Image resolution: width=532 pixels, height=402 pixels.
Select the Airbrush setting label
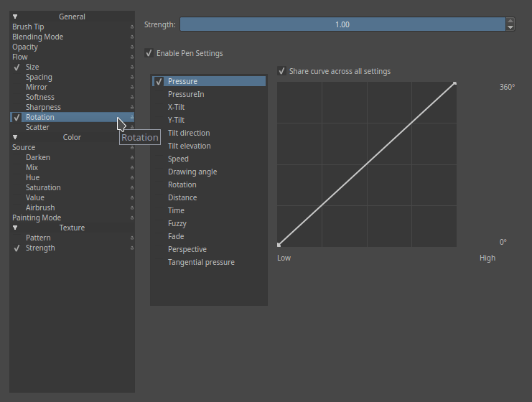click(40, 208)
